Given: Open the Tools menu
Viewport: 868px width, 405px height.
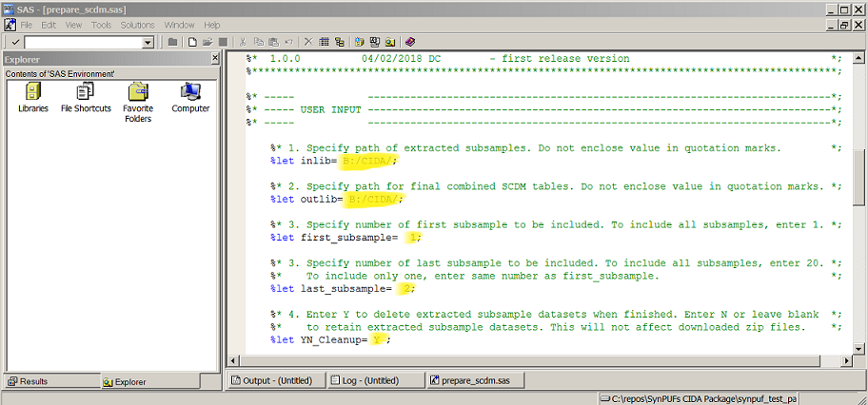Looking at the screenshot, I should (x=101, y=25).
